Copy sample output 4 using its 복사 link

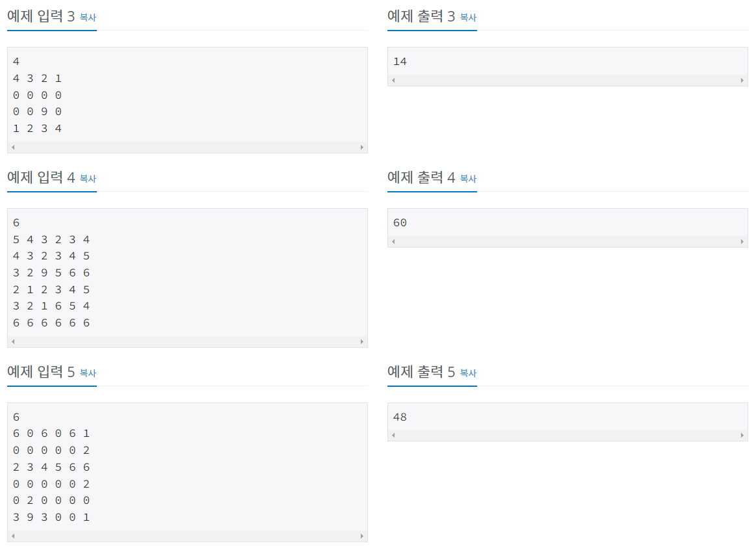(x=467, y=179)
